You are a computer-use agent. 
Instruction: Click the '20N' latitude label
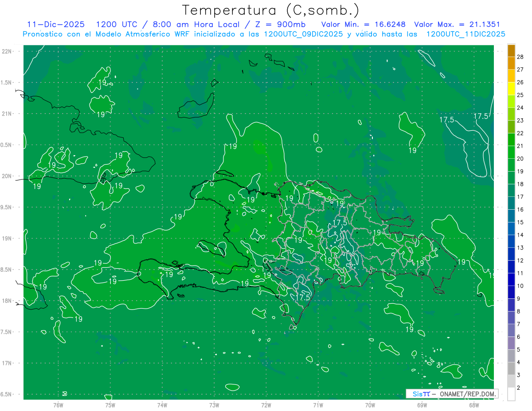tap(7, 176)
